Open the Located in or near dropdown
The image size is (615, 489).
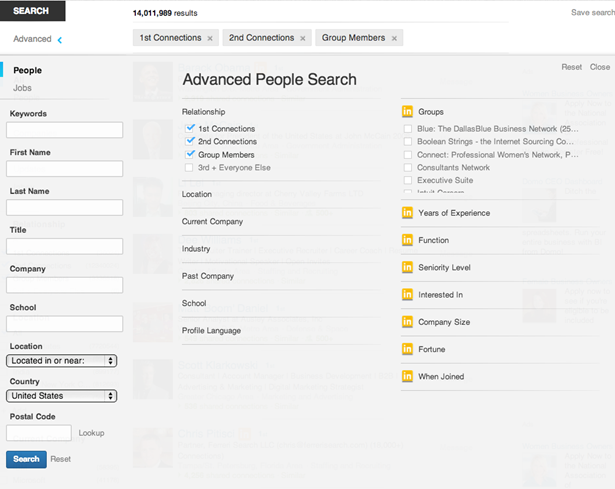62,361
